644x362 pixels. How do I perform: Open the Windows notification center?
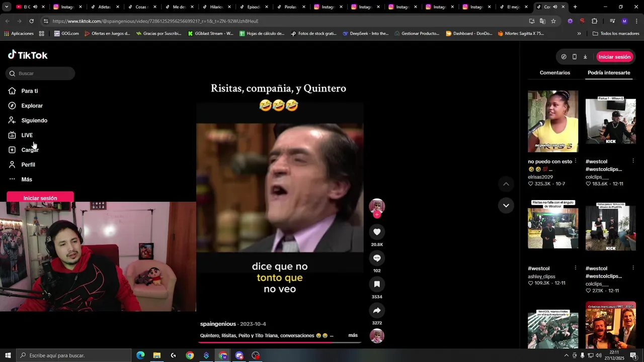633,355
